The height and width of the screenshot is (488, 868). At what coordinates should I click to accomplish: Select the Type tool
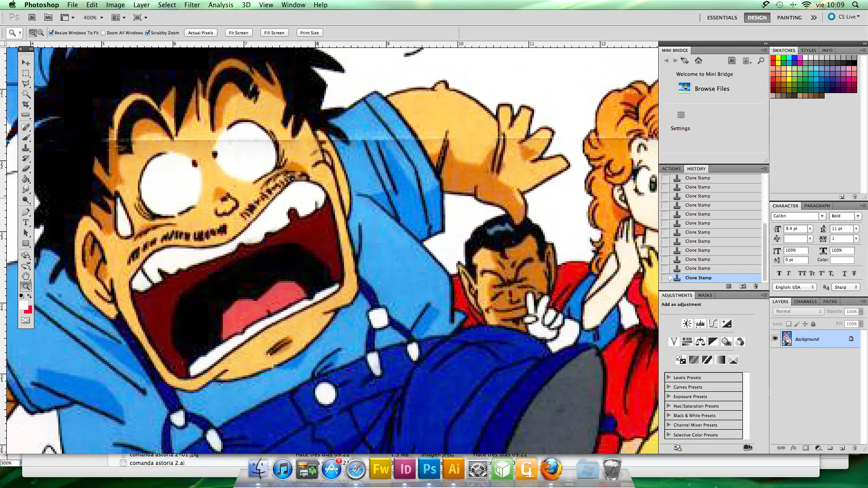(x=26, y=222)
